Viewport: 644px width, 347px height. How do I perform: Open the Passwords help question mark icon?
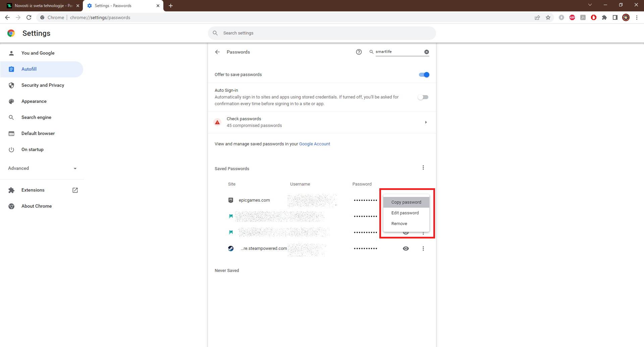point(359,52)
